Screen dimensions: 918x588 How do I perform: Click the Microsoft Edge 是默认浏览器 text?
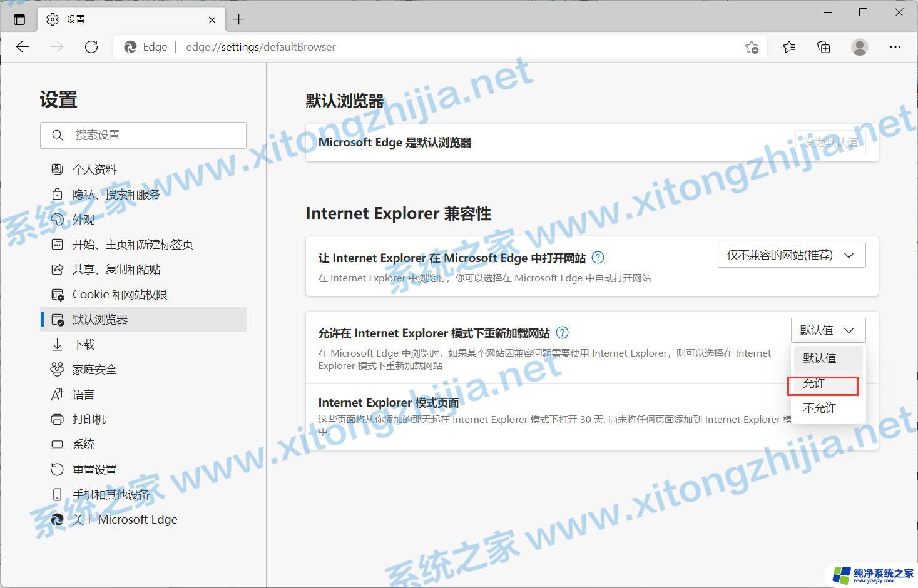(x=395, y=143)
